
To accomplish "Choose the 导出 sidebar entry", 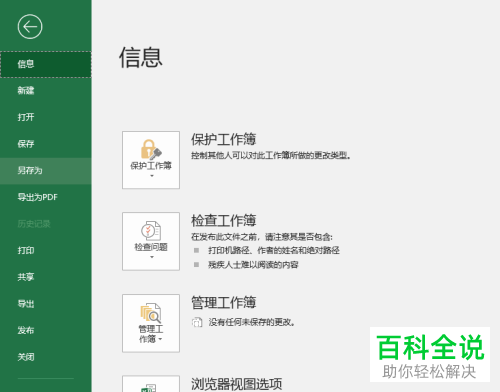I will click(46, 304).
